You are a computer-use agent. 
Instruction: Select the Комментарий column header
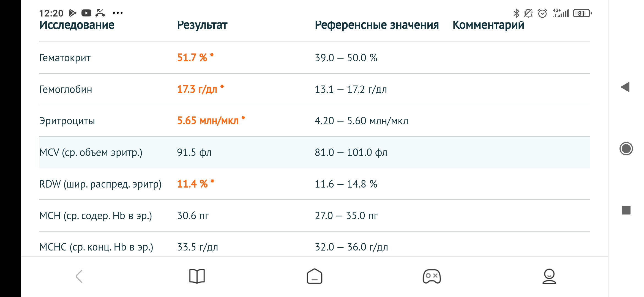489,25
